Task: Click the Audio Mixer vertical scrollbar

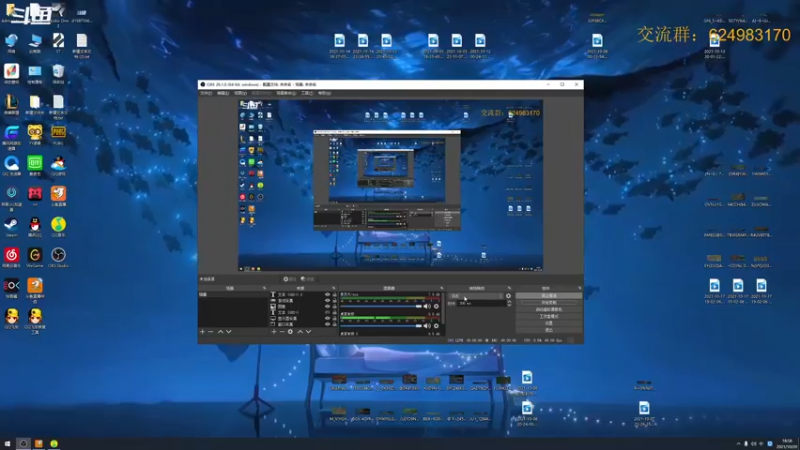Action: click(x=443, y=308)
